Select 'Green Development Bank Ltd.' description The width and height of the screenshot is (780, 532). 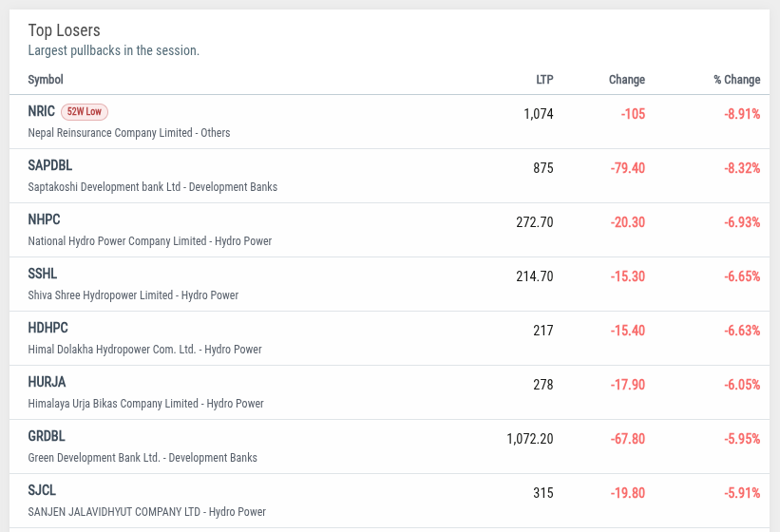coord(93,458)
